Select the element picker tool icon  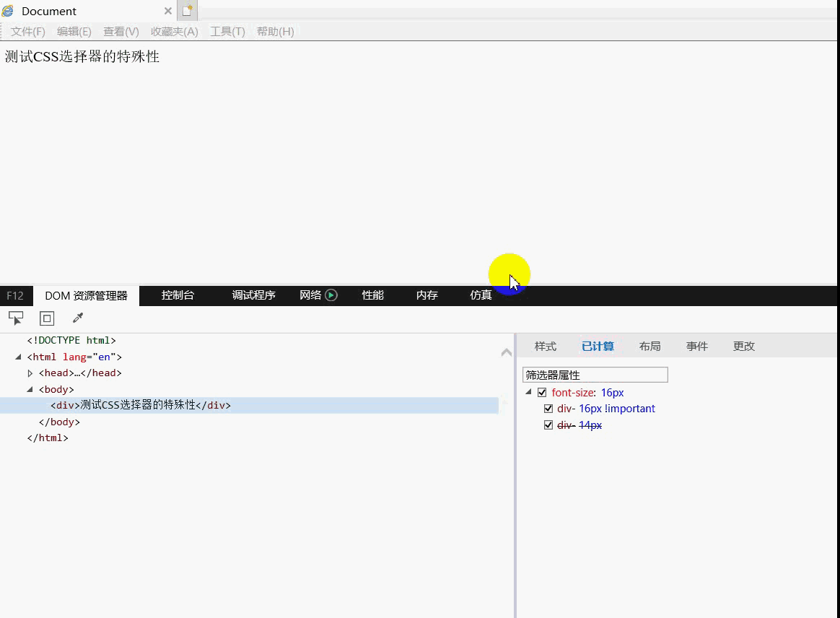(16, 318)
